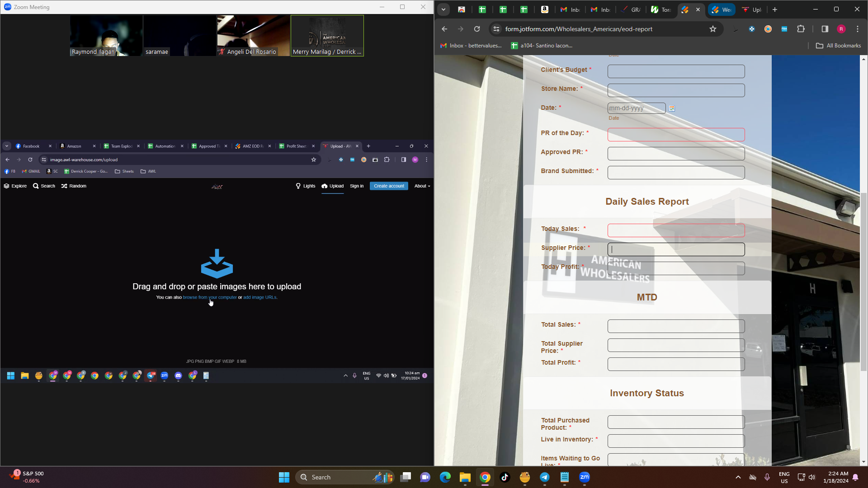The height and width of the screenshot is (488, 868).
Task: Switch to the Tora tab in Chrome
Action: point(661,9)
